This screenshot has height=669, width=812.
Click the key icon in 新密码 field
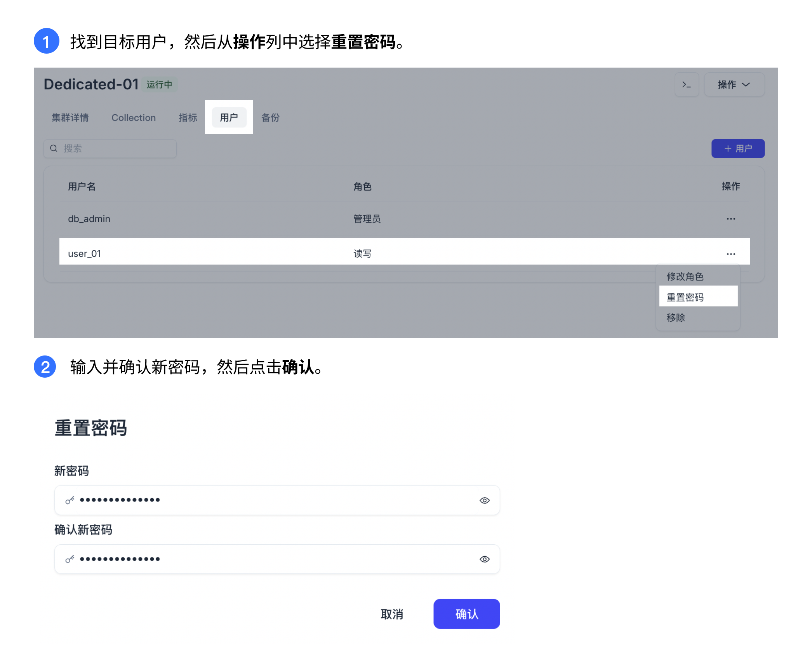pos(70,500)
